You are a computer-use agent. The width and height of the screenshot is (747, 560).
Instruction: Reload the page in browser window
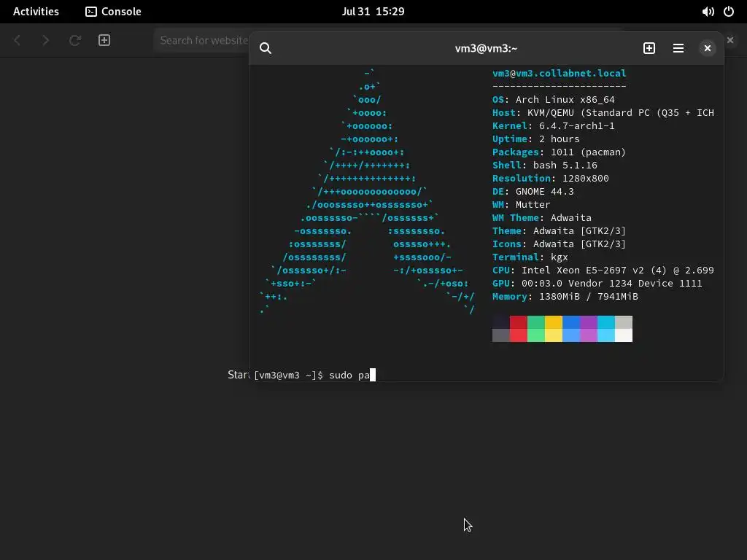75,41
